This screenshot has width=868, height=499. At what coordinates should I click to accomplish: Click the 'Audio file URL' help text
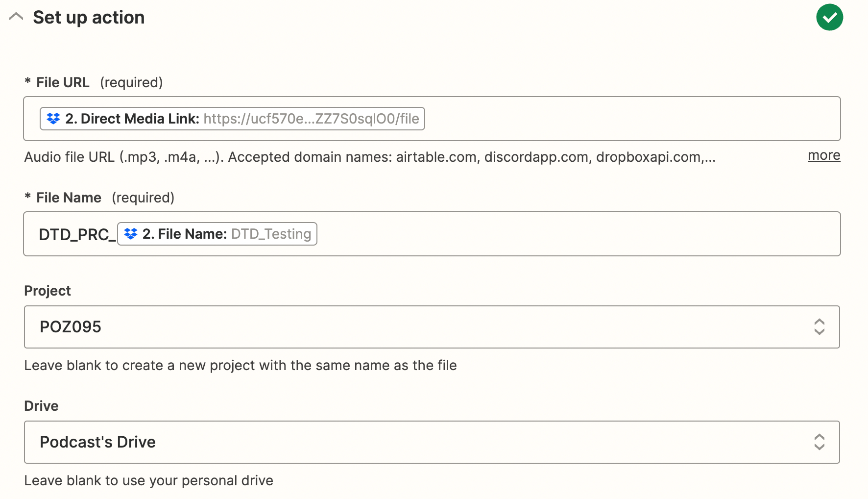370,157
